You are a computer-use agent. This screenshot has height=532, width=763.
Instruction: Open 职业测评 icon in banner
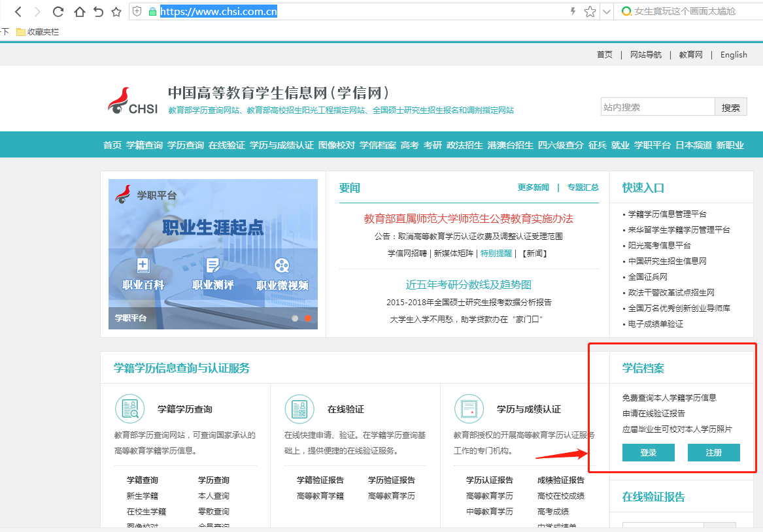tap(212, 266)
